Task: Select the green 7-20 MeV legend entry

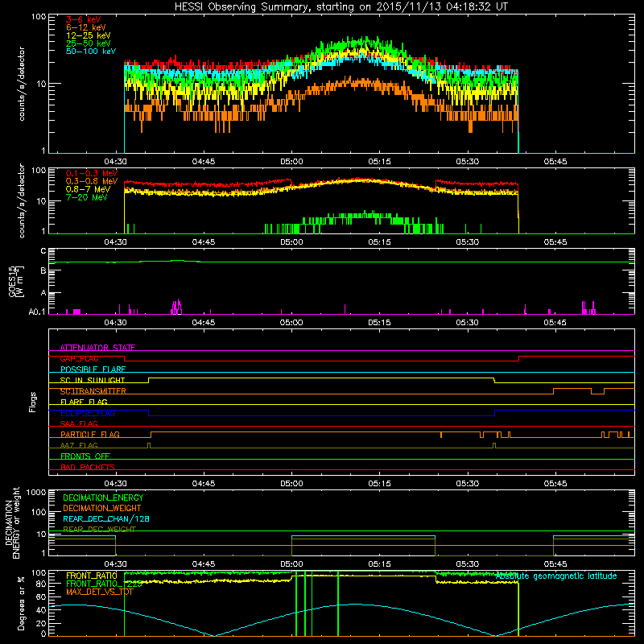Action: pos(87,197)
